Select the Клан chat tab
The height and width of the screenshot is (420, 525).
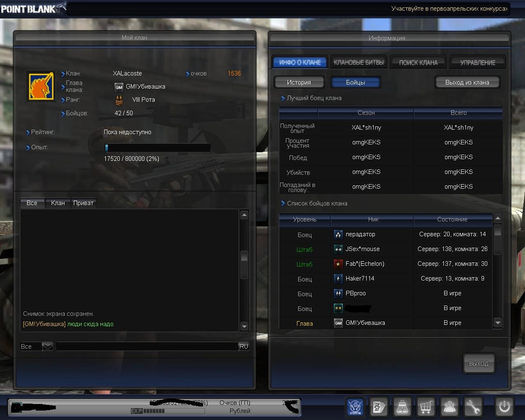58,203
